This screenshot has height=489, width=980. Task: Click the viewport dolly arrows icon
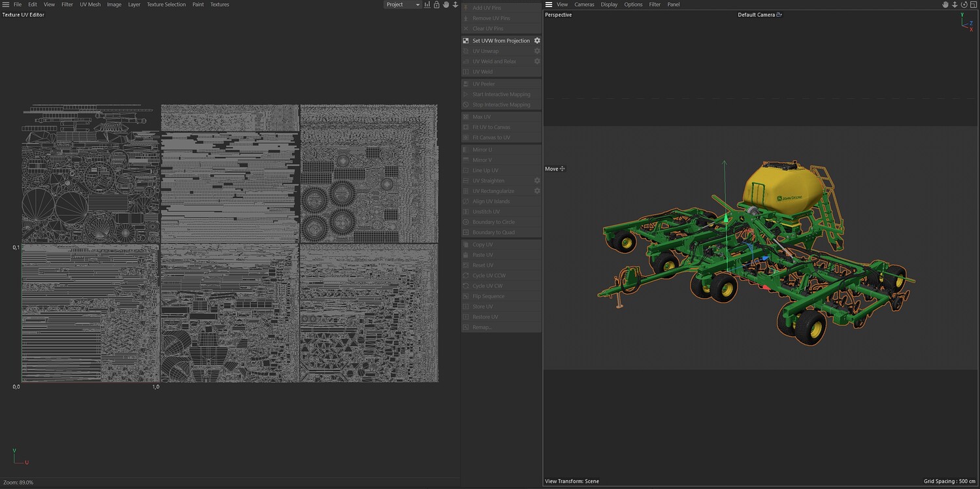coord(955,5)
